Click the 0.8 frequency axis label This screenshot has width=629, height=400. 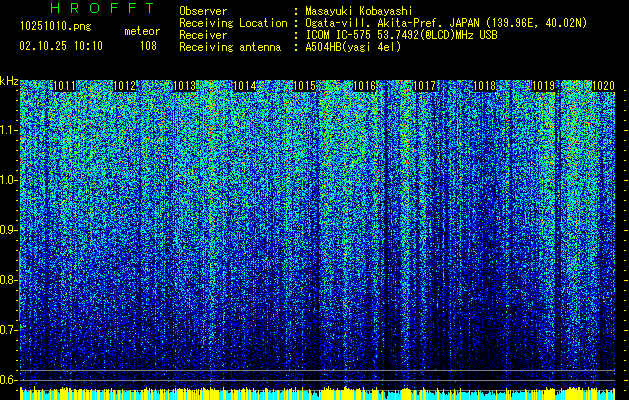pyautogui.click(x=9, y=280)
